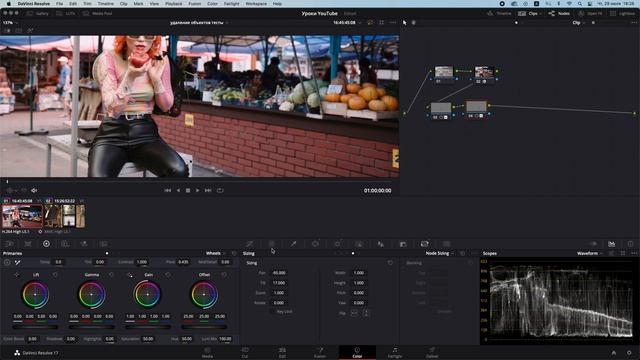
Task: Adjust the Offset color wheel
Action: click(204, 294)
